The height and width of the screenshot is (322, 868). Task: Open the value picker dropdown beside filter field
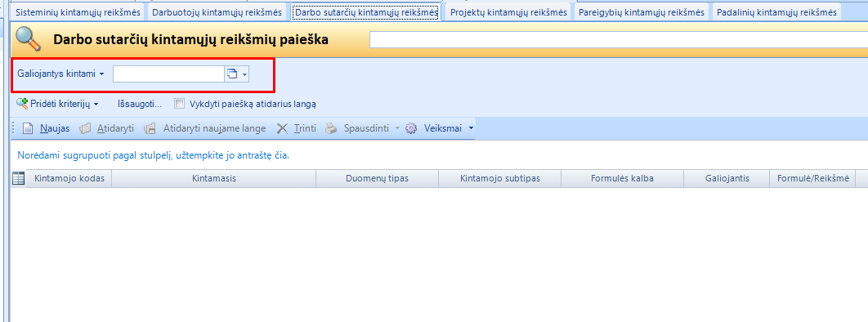tap(244, 74)
